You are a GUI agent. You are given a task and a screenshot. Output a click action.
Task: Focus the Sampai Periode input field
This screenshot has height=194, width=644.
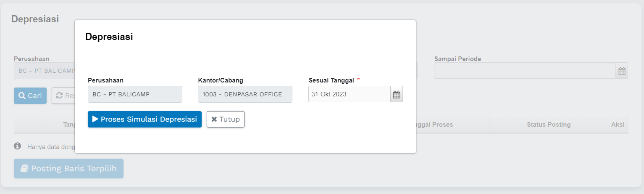point(525,71)
